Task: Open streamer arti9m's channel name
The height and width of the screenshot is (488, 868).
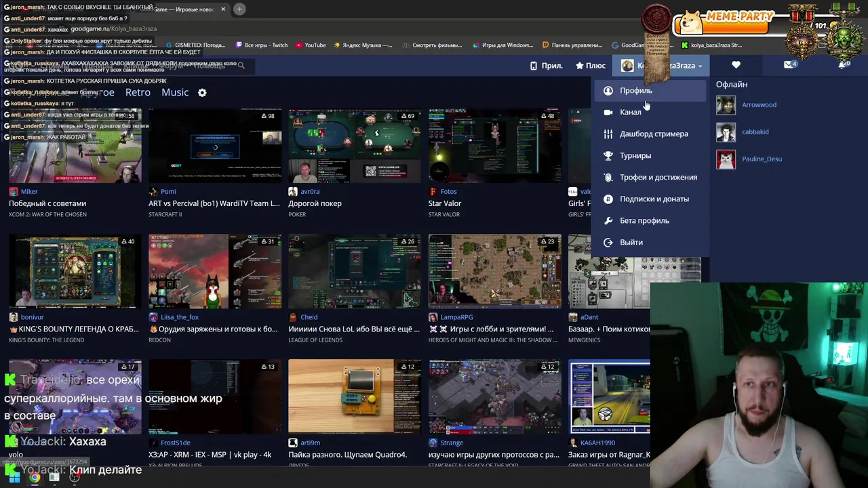Action: 310,443
